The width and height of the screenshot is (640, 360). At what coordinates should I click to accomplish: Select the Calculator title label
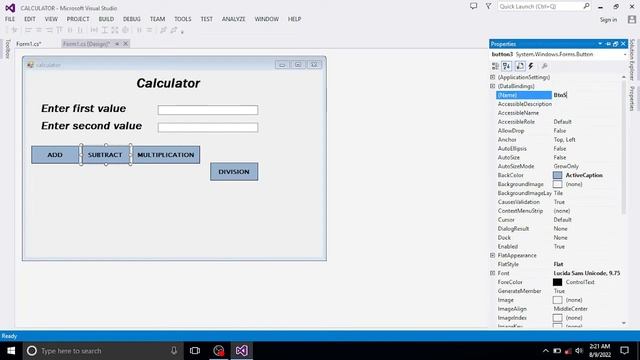coord(168,83)
